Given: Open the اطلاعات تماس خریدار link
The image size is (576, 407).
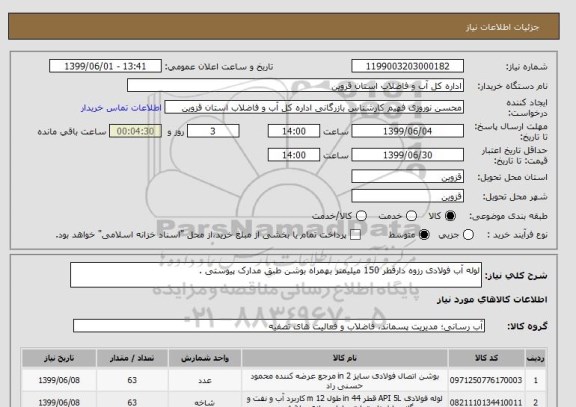Looking at the screenshot, I should coord(121,108).
